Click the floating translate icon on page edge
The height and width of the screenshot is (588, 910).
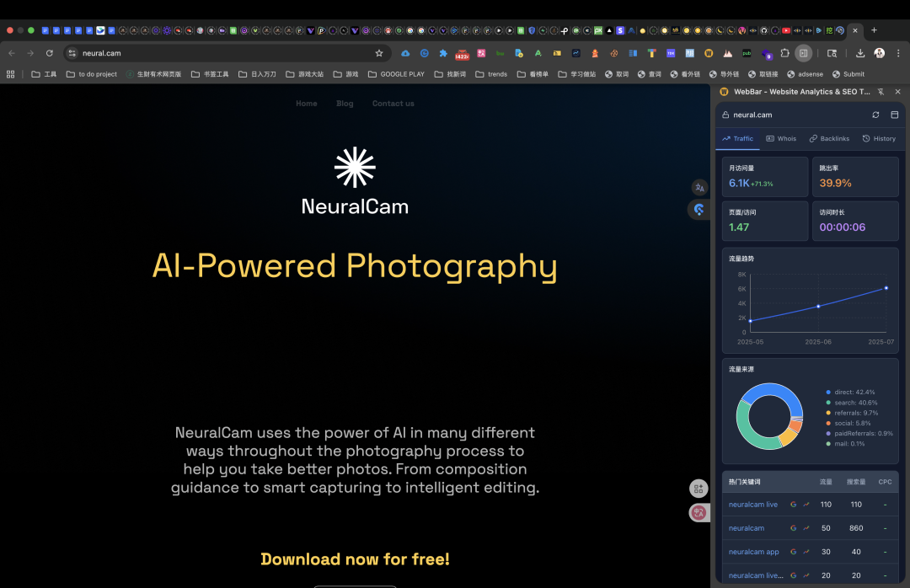point(699,188)
